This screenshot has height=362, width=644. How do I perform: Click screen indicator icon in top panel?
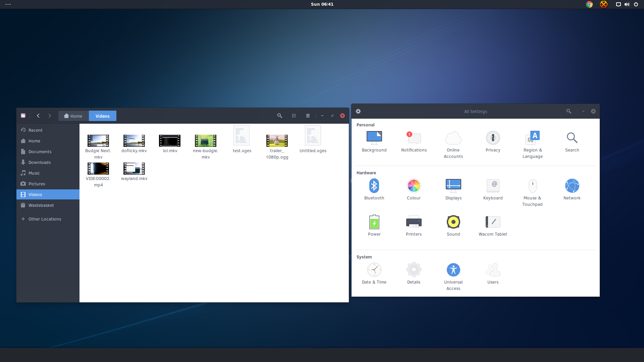tap(618, 4)
